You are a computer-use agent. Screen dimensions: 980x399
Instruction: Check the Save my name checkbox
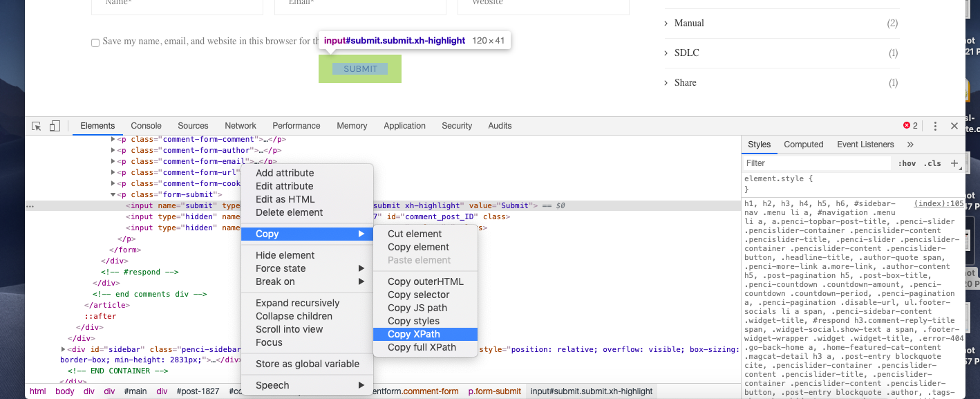pyautogui.click(x=95, y=42)
